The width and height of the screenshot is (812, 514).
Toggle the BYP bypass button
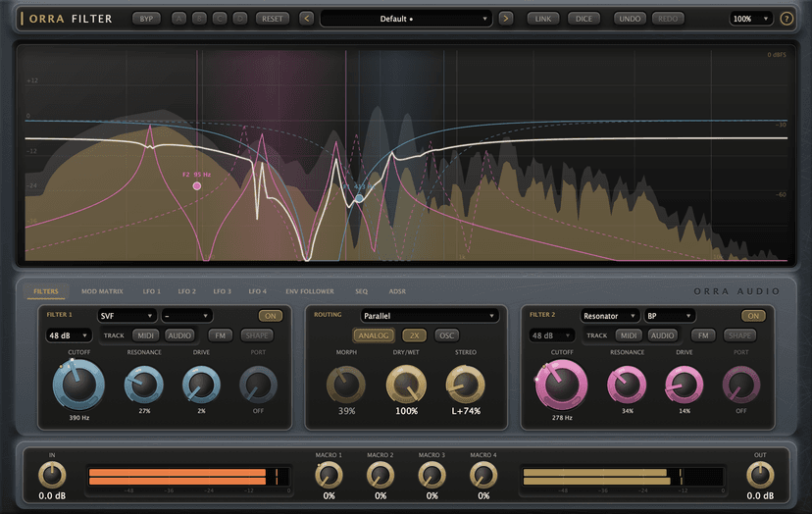click(x=146, y=19)
